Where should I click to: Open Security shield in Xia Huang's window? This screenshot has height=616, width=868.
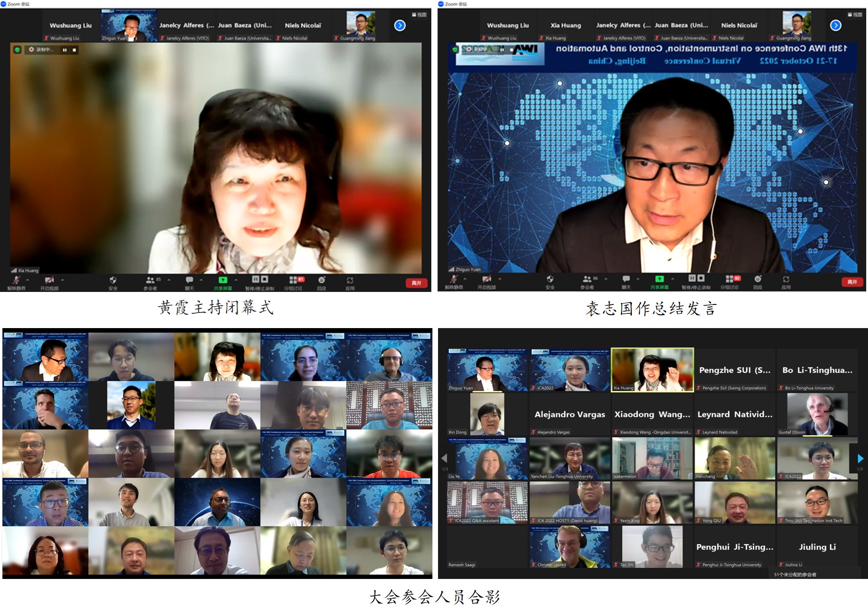click(x=113, y=280)
